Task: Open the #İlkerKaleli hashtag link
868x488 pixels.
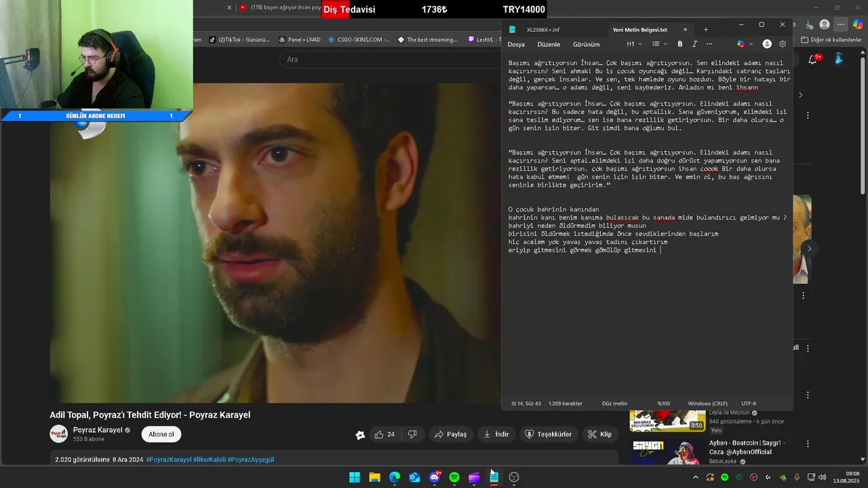Action: click(210, 460)
